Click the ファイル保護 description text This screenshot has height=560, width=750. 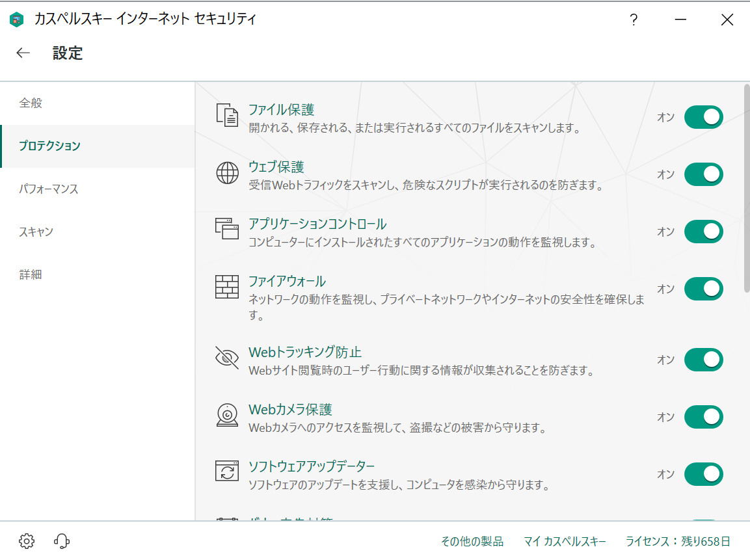(414, 127)
